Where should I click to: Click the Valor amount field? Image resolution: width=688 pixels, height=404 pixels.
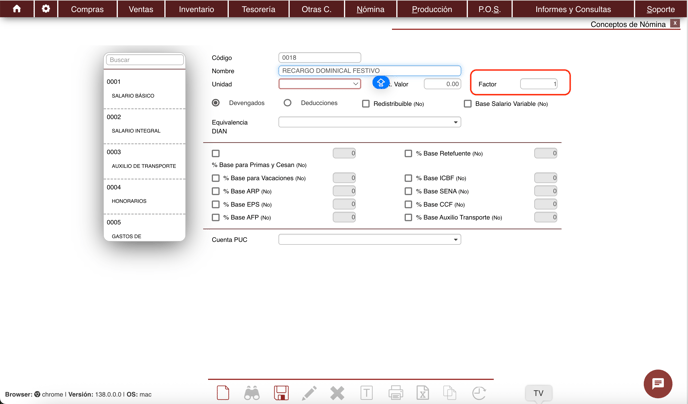442,84
